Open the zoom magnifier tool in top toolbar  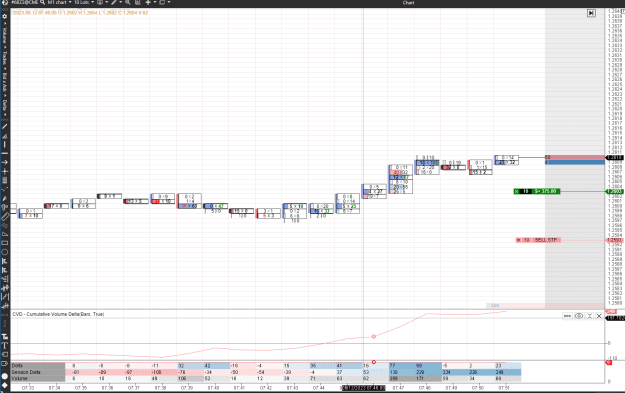[128, 2]
